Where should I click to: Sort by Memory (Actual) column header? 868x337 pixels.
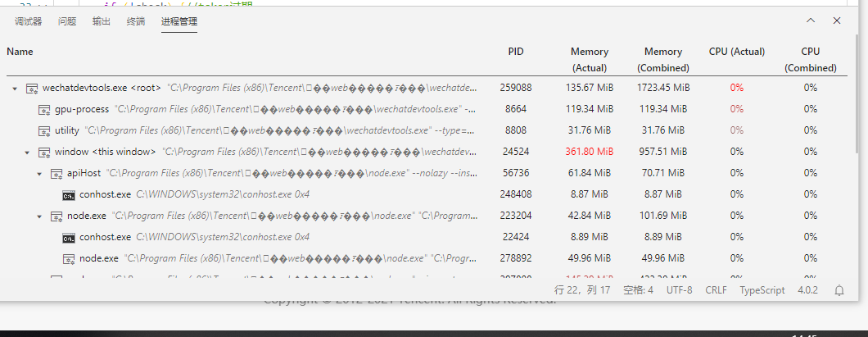pyautogui.click(x=590, y=60)
